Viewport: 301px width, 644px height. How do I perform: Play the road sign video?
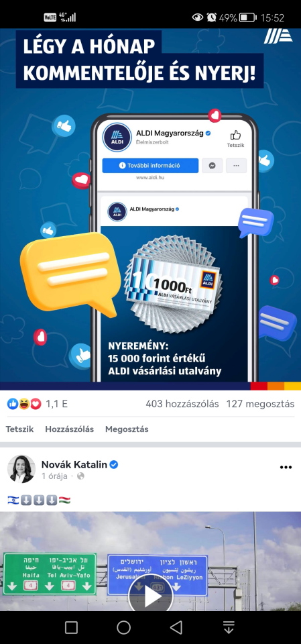click(x=151, y=598)
